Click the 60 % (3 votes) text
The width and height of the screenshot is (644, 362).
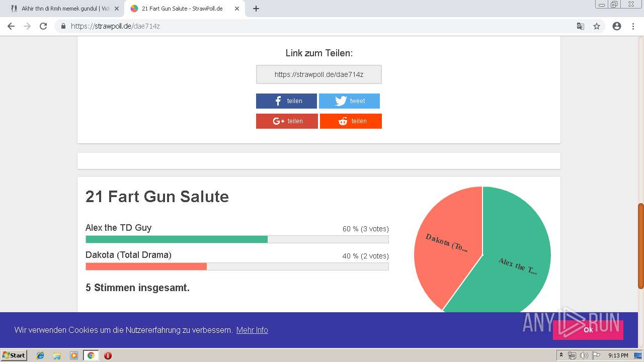366,229
